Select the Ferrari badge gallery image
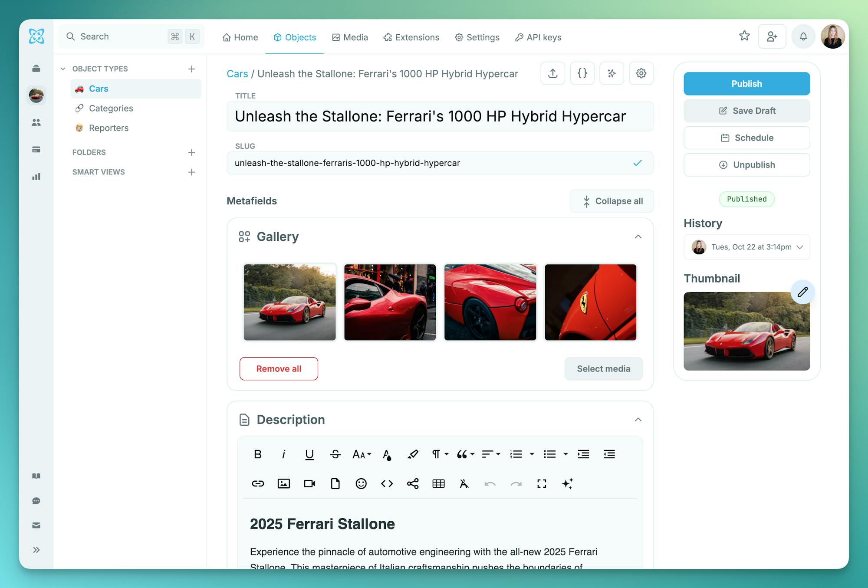Screen dimensions: 868x588 tap(590, 302)
